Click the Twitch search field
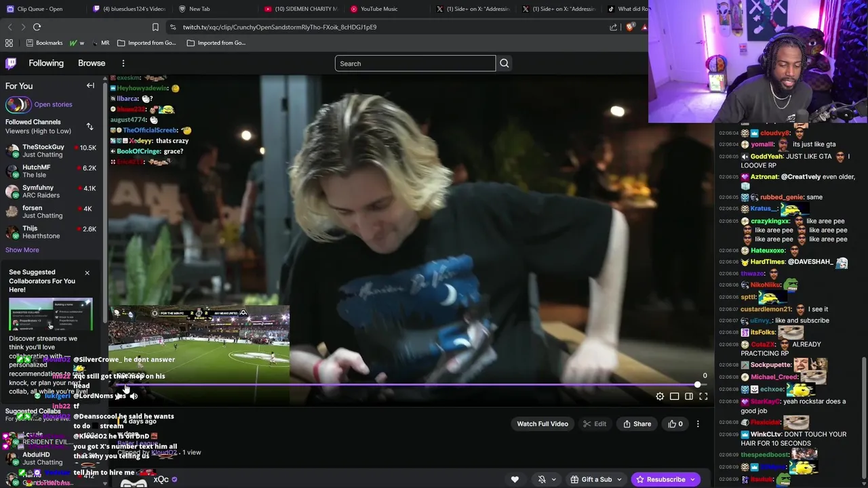 [415, 64]
